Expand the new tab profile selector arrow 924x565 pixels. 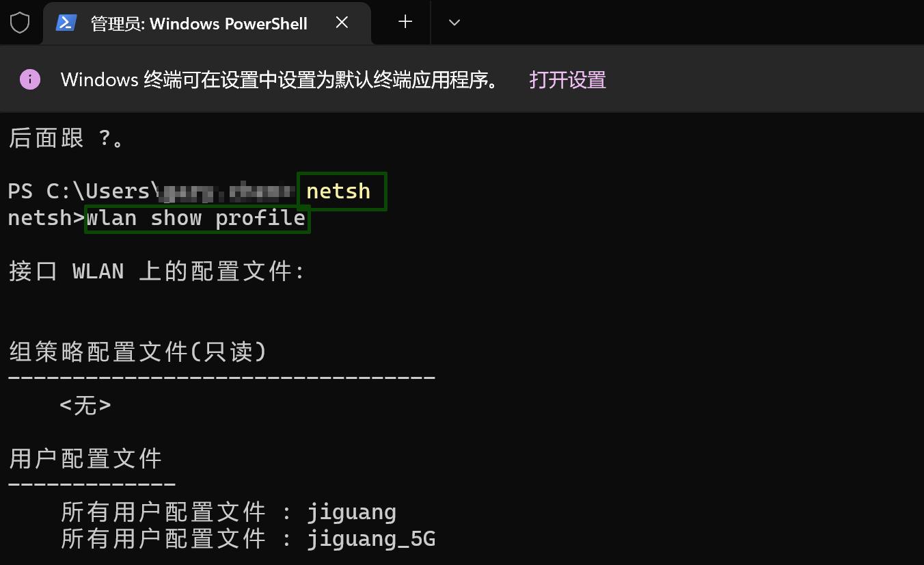click(x=454, y=22)
